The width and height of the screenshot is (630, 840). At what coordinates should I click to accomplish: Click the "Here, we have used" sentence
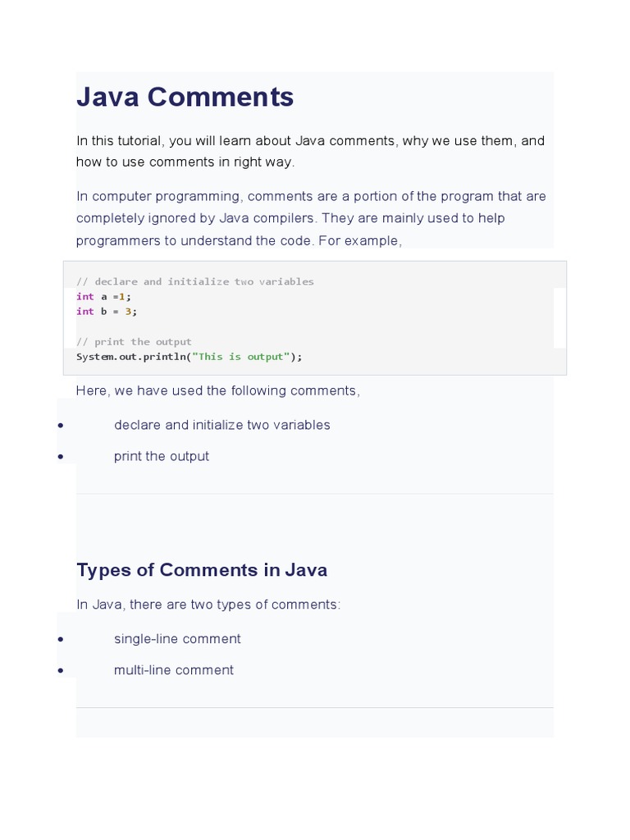coord(217,390)
